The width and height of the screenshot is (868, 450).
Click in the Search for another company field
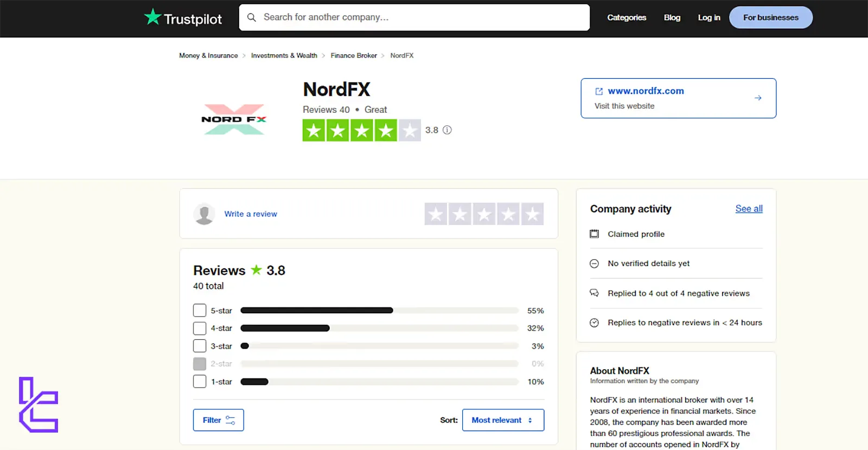click(414, 17)
